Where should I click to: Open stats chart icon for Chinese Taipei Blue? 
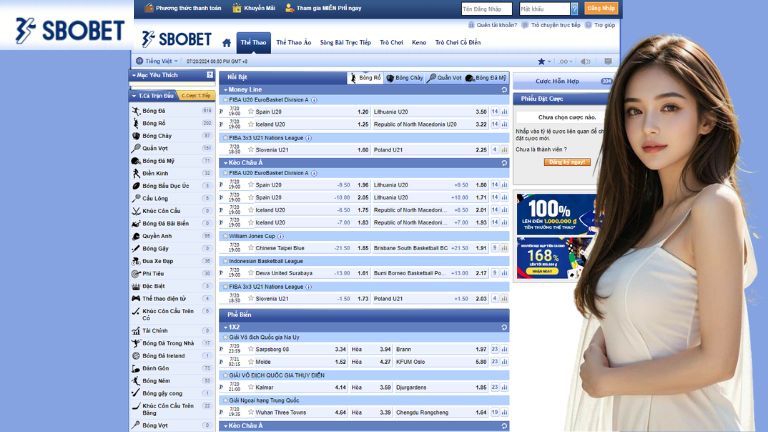coord(504,248)
